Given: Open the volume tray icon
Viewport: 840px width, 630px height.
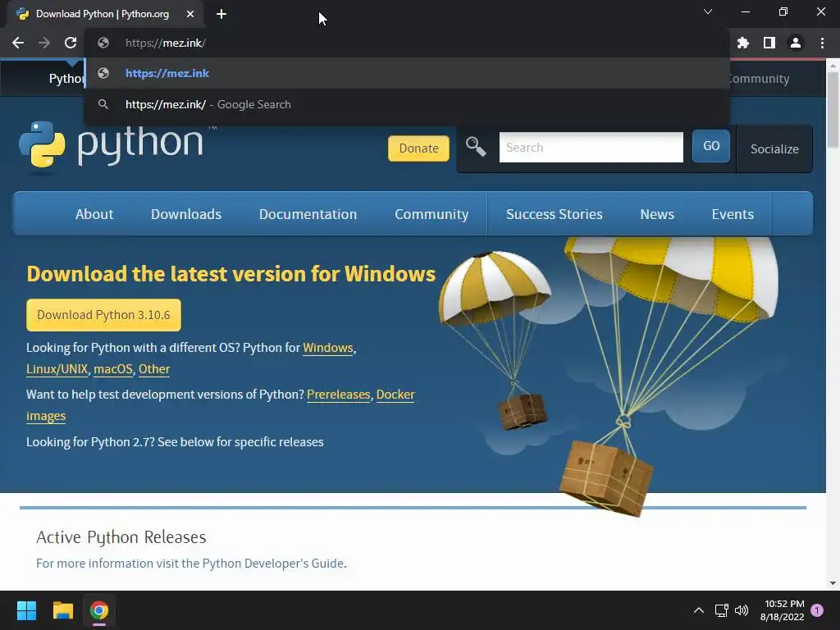Looking at the screenshot, I should (x=742, y=610).
